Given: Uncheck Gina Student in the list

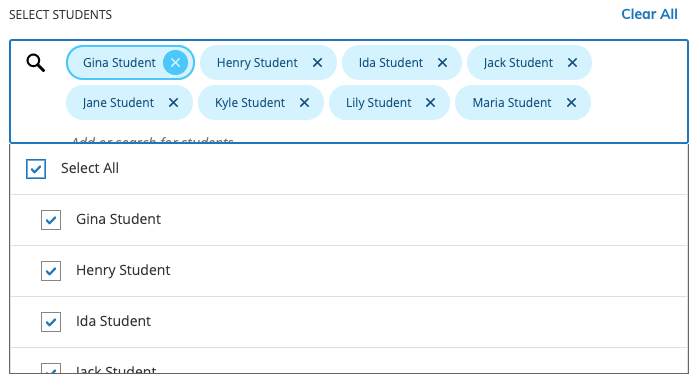Looking at the screenshot, I should [x=51, y=220].
